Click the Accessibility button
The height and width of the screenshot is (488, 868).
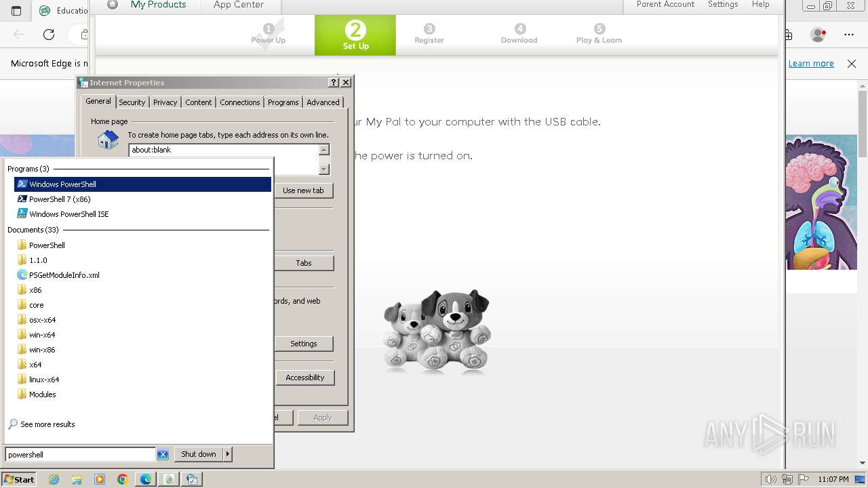pyautogui.click(x=304, y=378)
